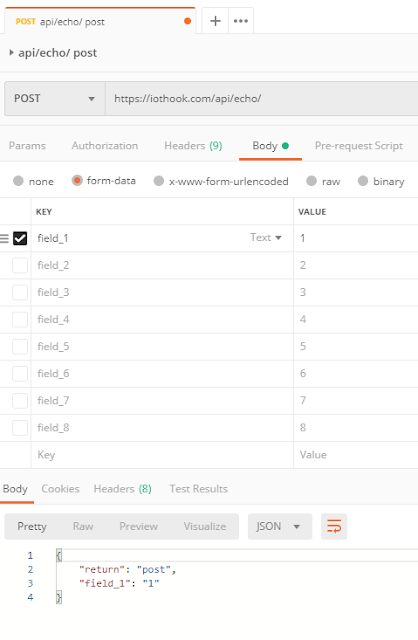The height and width of the screenshot is (640, 418).
Task: Click the value cell containing 1
Action: (356, 238)
